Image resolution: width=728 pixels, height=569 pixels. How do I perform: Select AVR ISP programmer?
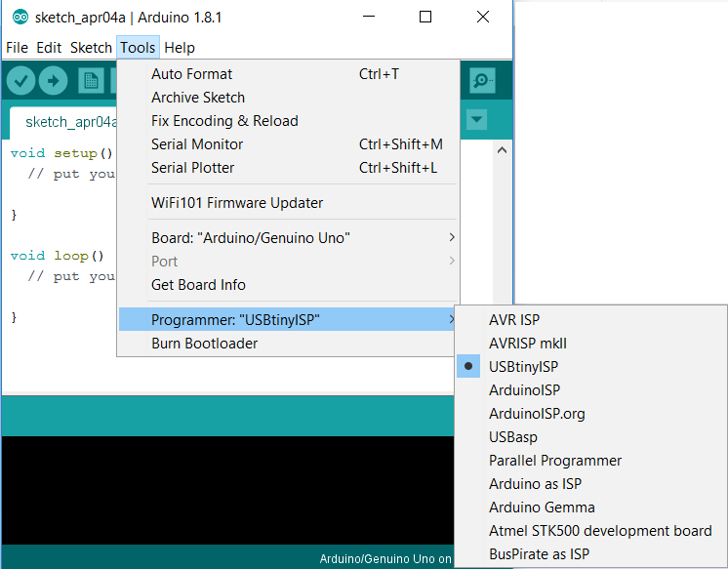tap(590, 319)
